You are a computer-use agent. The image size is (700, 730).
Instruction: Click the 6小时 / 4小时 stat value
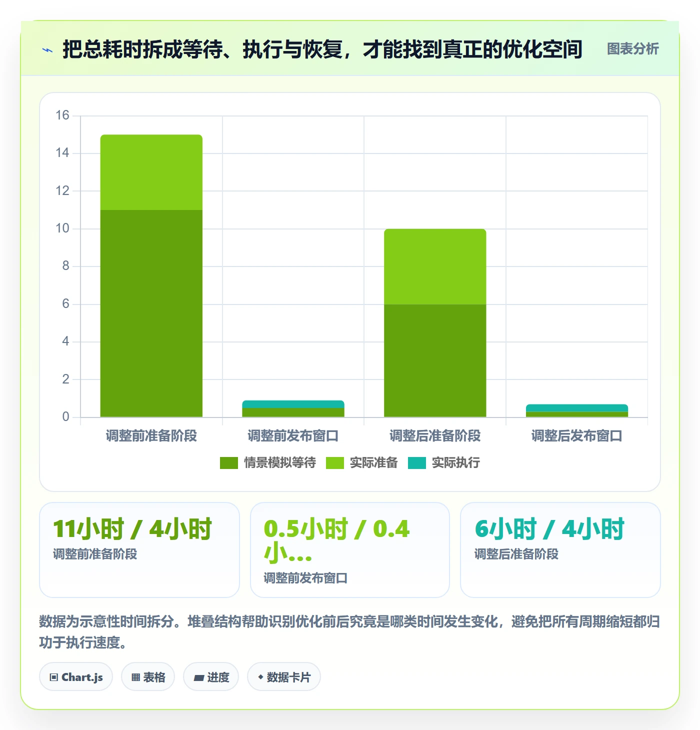click(x=549, y=529)
